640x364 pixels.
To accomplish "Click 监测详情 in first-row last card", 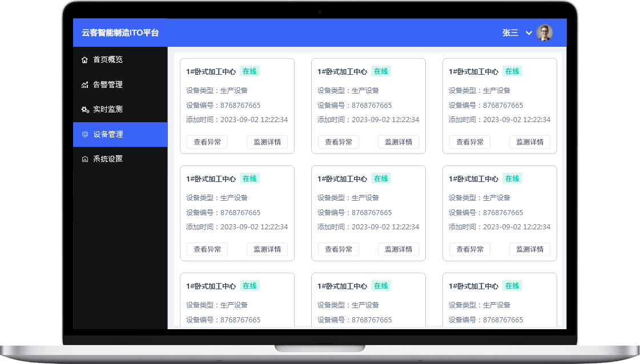I will tap(530, 142).
